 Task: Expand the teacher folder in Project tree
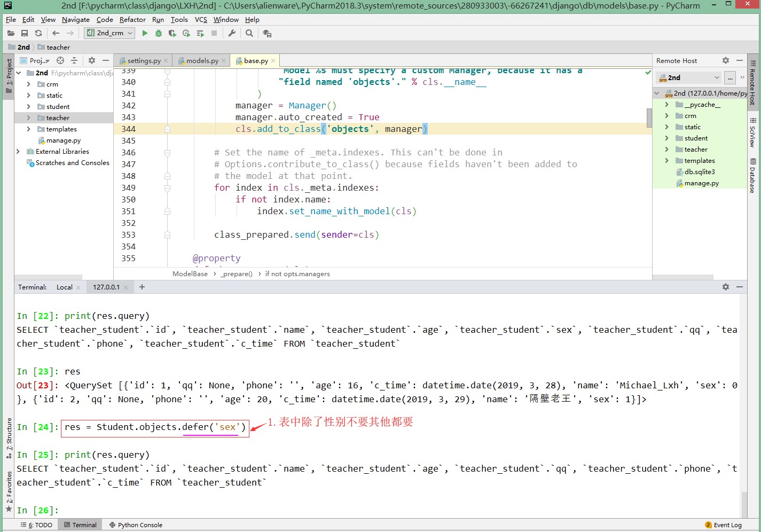point(28,118)
